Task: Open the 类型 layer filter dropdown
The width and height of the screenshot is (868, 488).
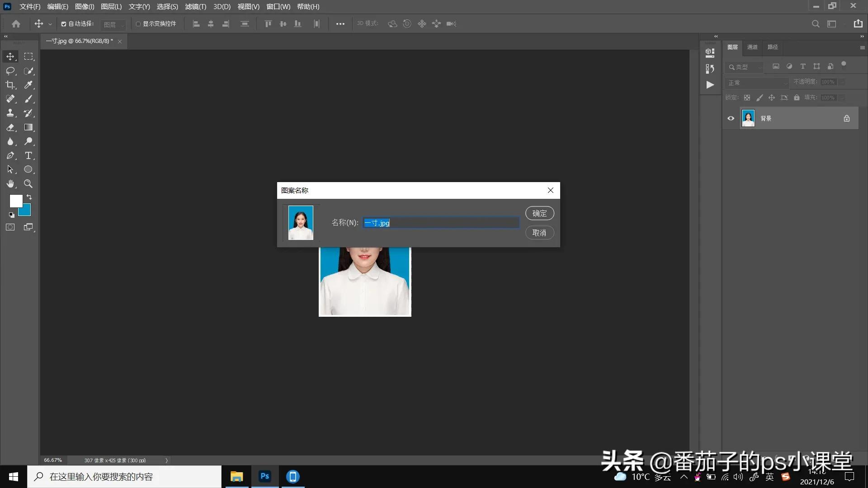Action: coord(745,66)
